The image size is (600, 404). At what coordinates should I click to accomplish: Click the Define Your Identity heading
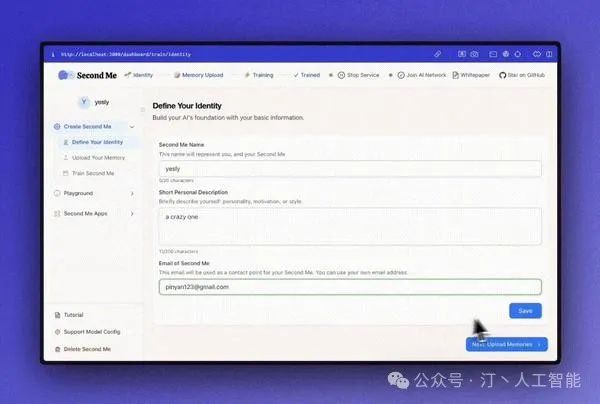pyautogui.click(x=187, y=106)
